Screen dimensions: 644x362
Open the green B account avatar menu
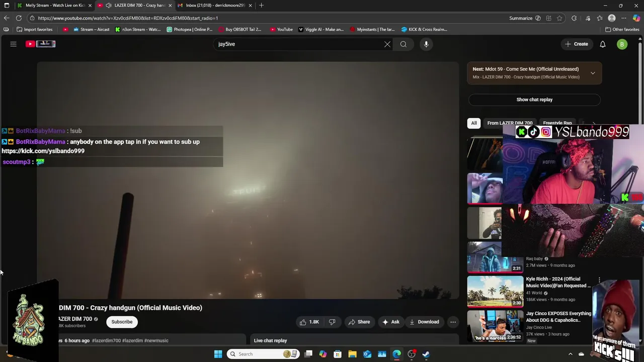(x=622, y=44)
